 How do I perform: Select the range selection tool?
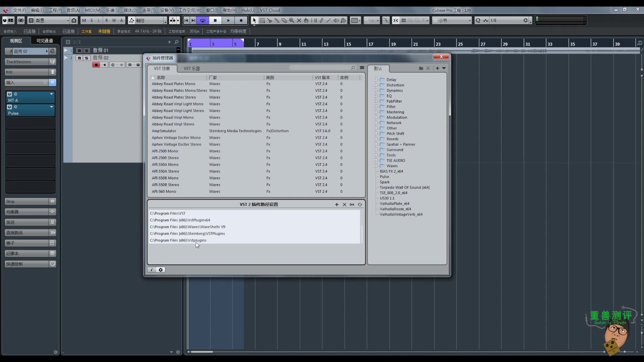coord(262,20)
